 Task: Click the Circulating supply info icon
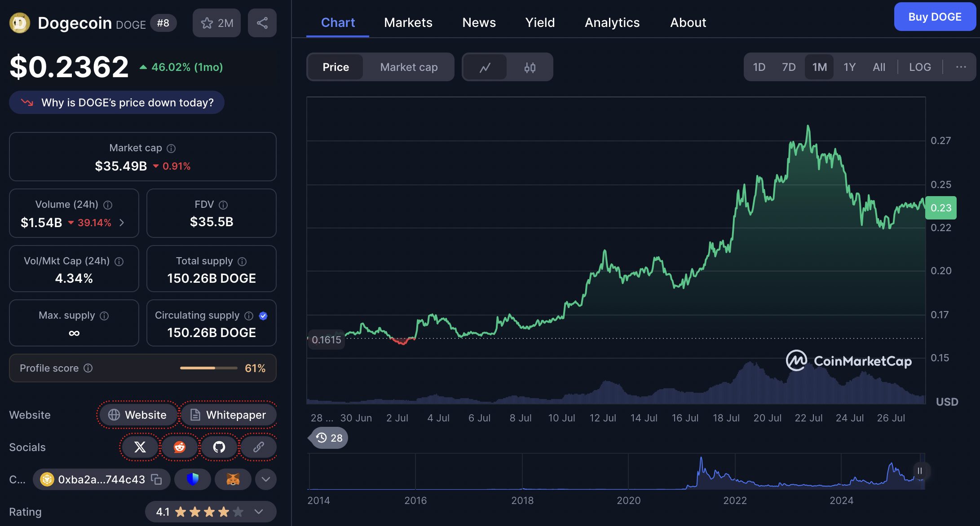pos(249,316)
